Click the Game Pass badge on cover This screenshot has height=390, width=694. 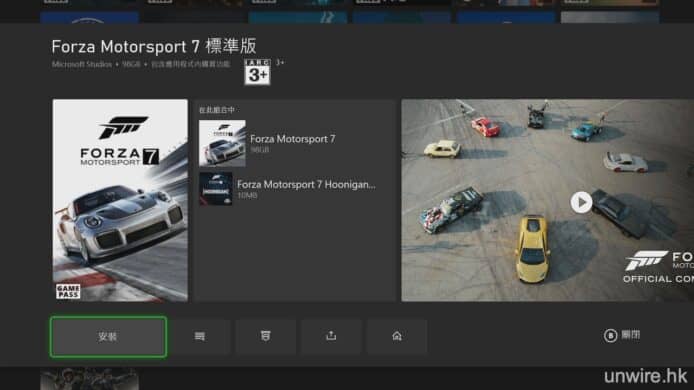coord(68,291)
